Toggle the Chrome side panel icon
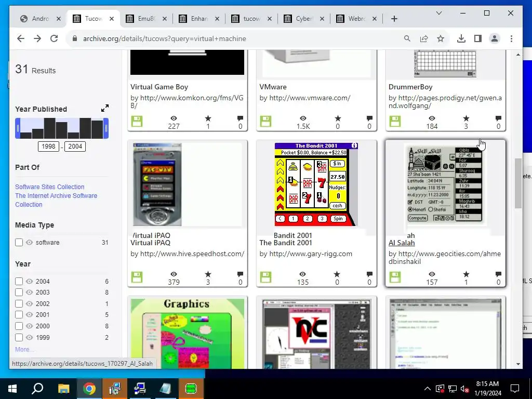 click(478, 38)
